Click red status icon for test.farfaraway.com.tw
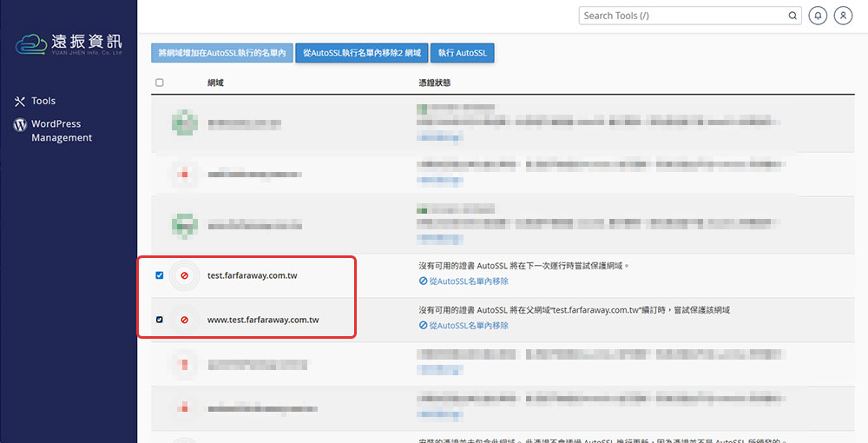Screen dimensions: 868x443 pos(184,275)
